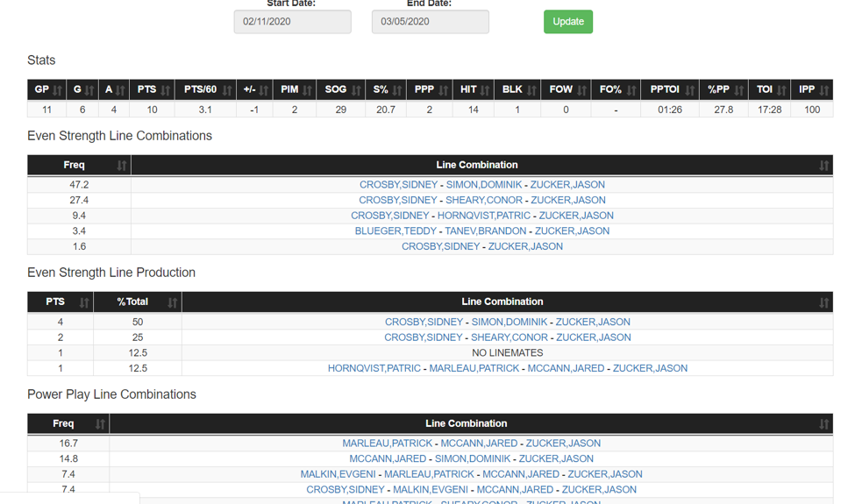This screenshot has height=504, width=855.
Task: Click the 17:28 TOI value
Action: 769,110
